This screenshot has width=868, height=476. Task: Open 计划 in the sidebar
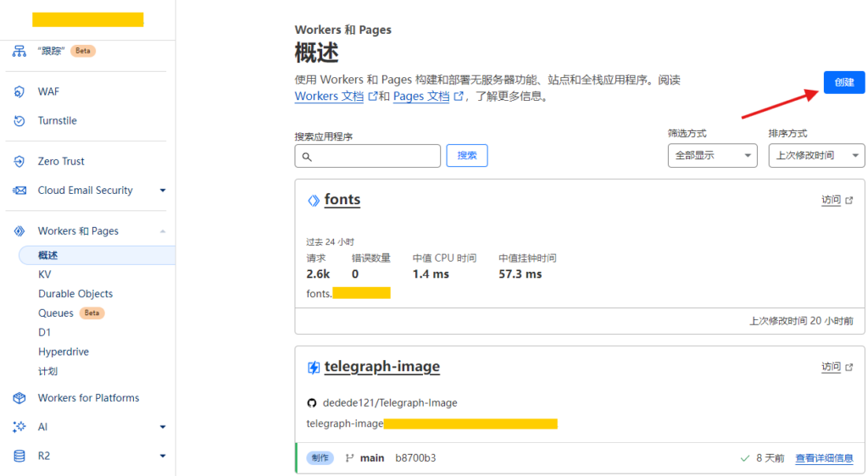click(47, 371)
